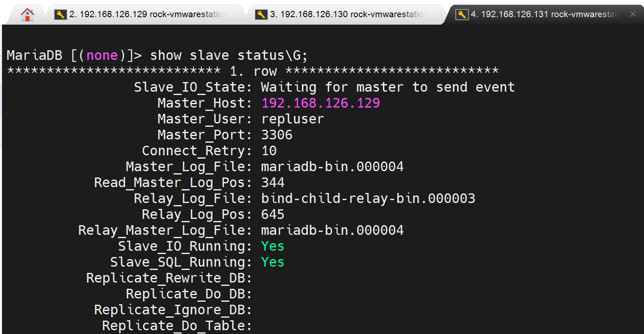Screen dimensions: 644x334
Task: Click the key icon on the 192.168.126.130 tab
Action: (x=261, y=15)
